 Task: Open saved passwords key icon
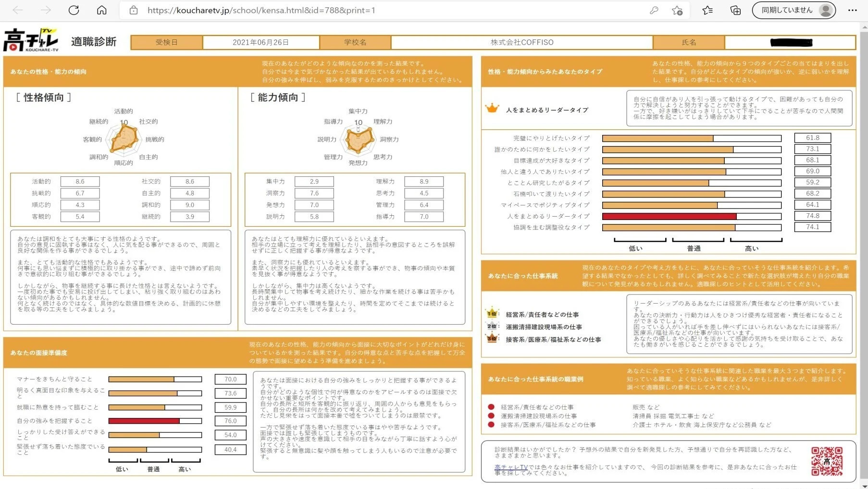pos(654,10)
